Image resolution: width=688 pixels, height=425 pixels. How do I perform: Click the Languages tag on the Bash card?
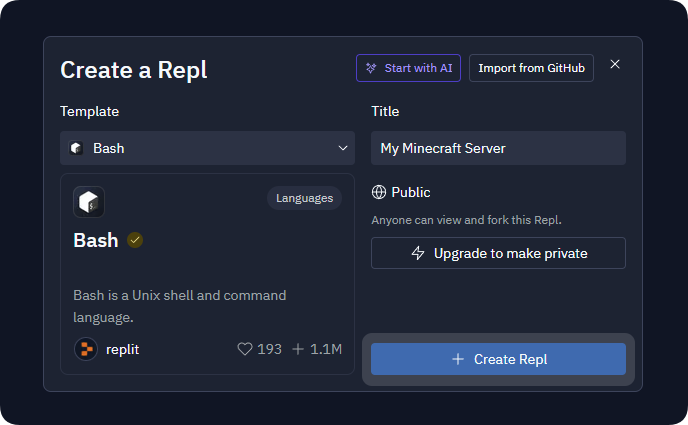[305, 198]
